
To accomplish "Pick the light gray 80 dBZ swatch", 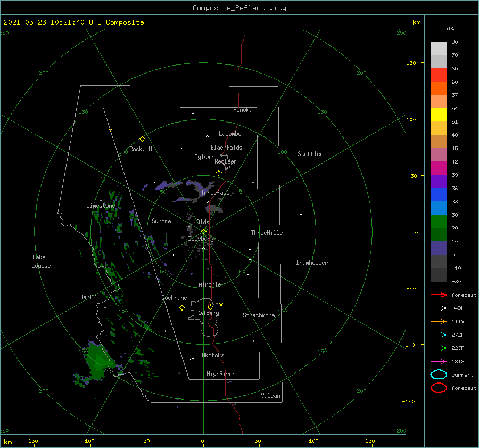I will click(439, 48).
